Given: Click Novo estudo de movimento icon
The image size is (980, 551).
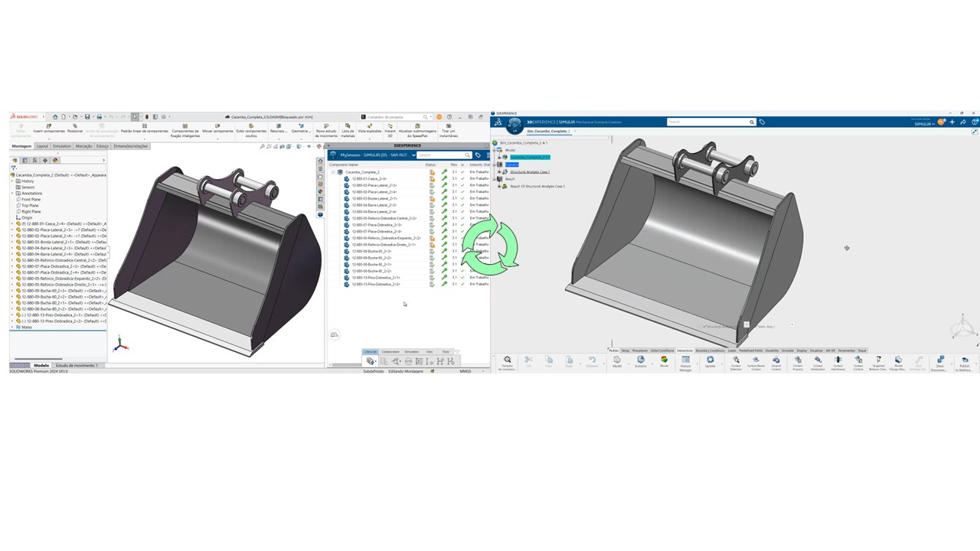Looking at the screenshot, I should pos(327,131).
